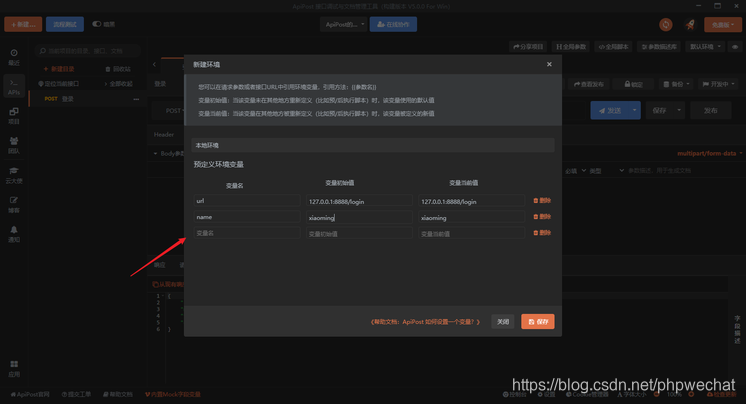Open the multipart/form-data body type dropdown
Image resolution: width=746 pixels, height=404 pixels.
(709, 154)
